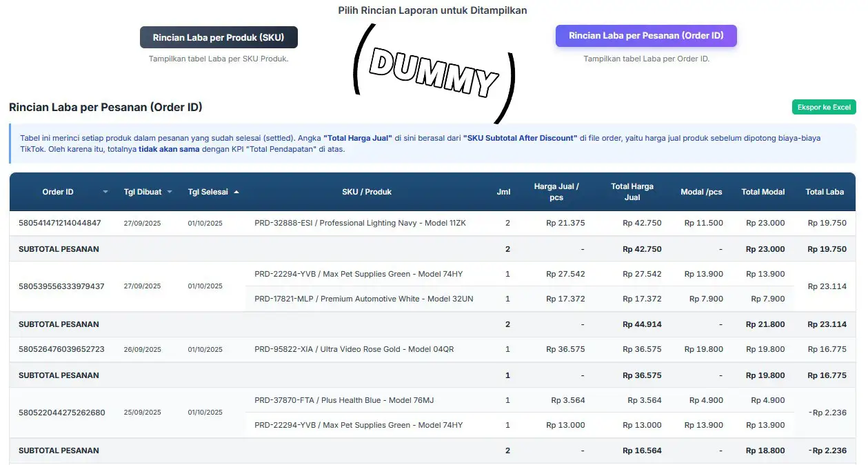Click sort arrow on Order ID column

click(x=105, y=192)
